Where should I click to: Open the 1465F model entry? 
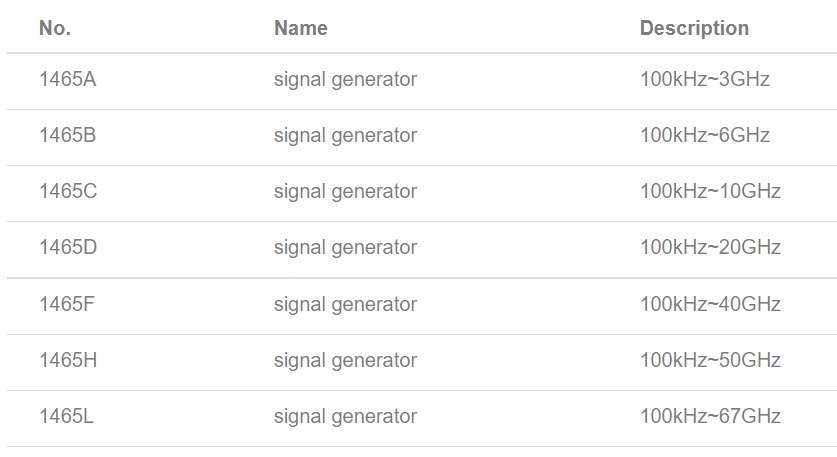coord(68,304)
